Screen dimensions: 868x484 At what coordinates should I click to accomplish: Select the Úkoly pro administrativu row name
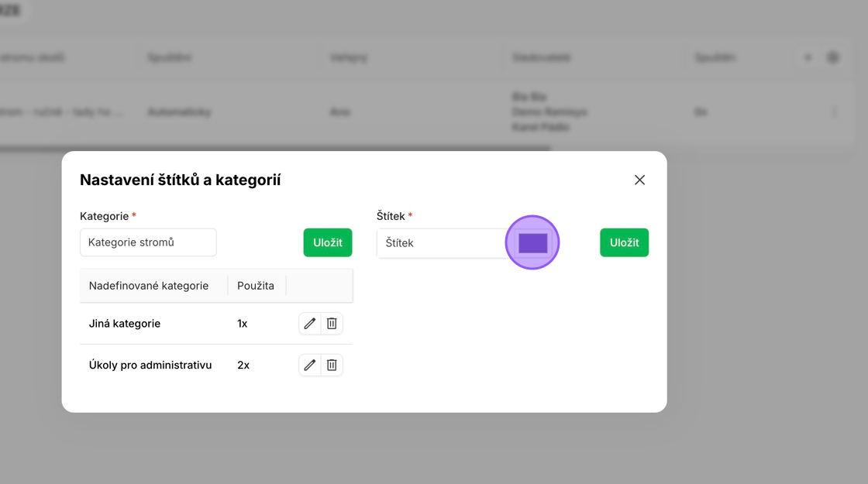click(x=150, y=365)
